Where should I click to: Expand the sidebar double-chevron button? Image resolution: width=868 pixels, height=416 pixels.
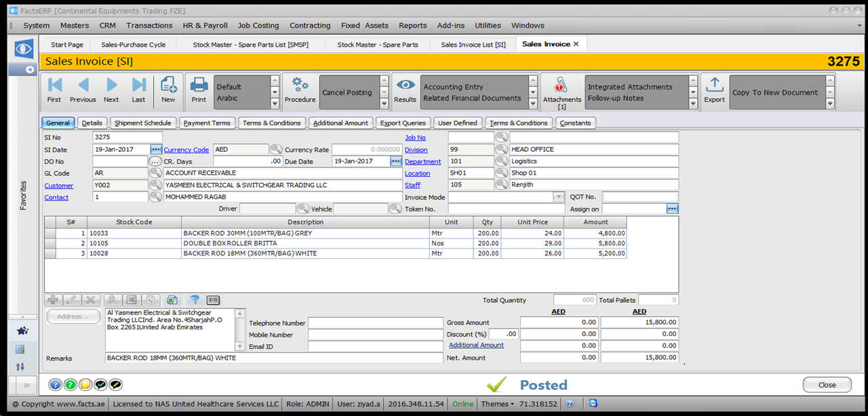[26, 386]
